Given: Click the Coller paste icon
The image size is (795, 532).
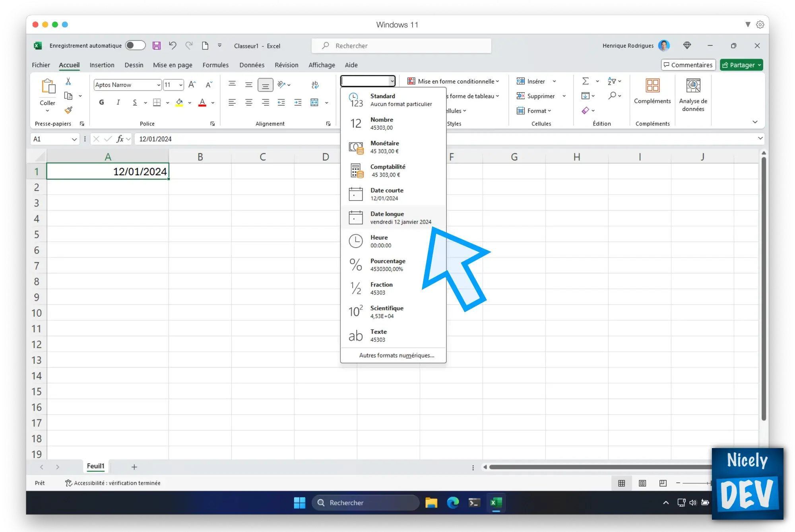Looking at the screenshot, I should (48, 86).
